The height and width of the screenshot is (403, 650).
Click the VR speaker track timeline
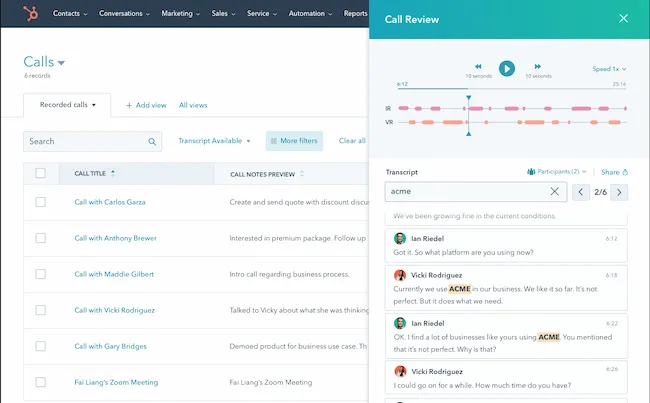pyautogui.click(x=512, y=122)
